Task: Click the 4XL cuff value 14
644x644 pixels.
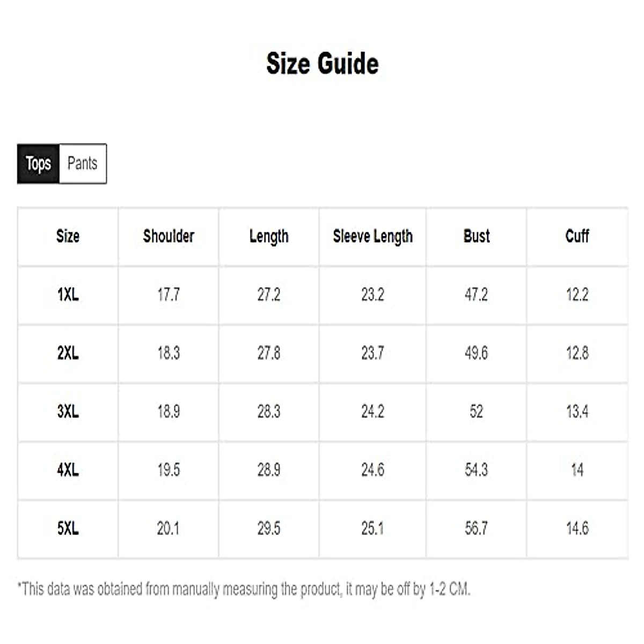Action: click(577, 470)
